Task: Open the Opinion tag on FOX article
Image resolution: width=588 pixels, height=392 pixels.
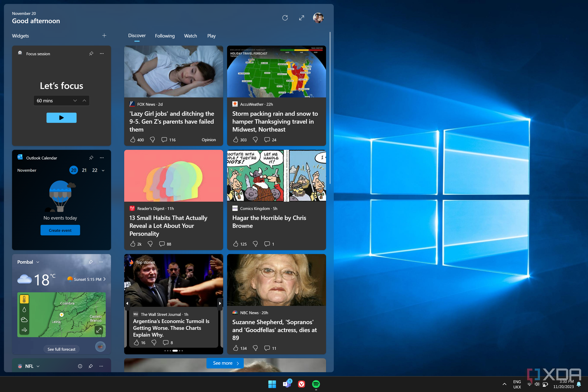Action: (x=208, y=140)
